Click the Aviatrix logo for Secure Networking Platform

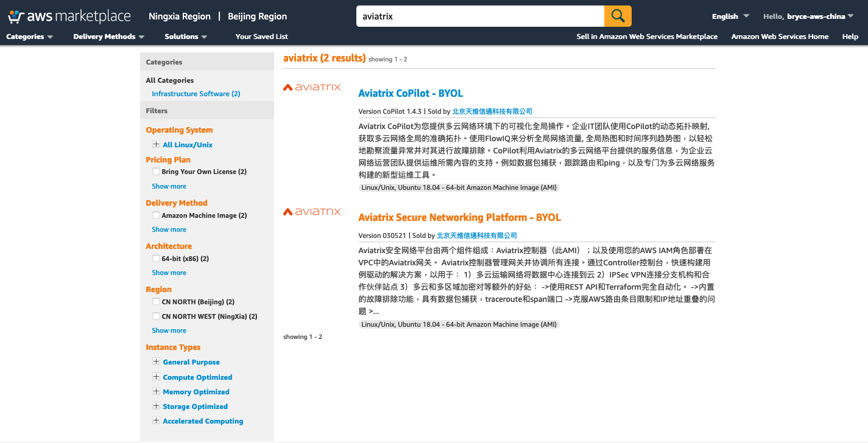312,211
